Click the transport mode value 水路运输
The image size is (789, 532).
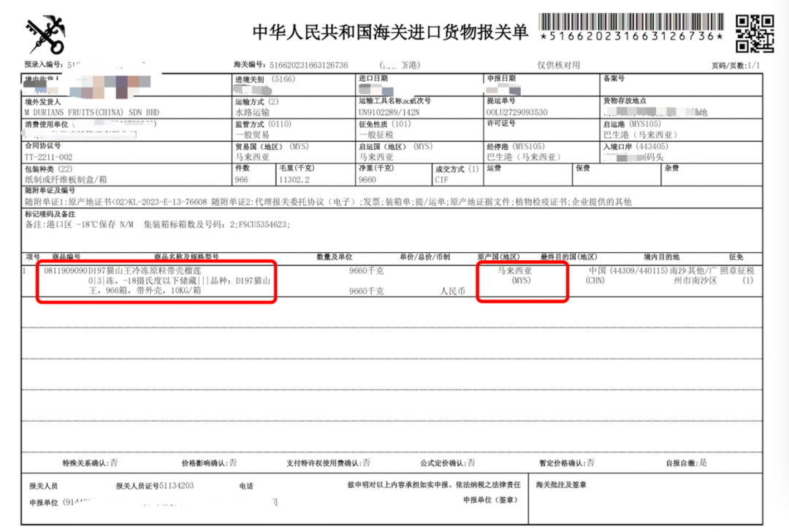point(252,113)
